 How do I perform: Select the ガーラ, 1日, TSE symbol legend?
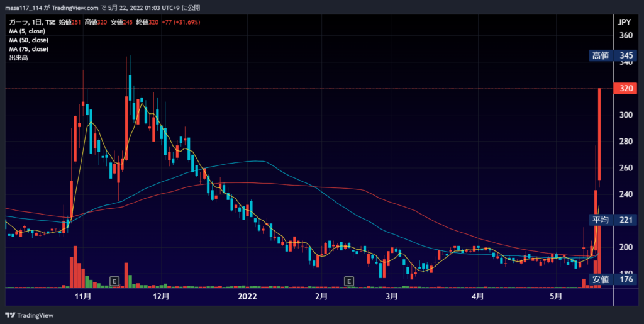(32, 22)
